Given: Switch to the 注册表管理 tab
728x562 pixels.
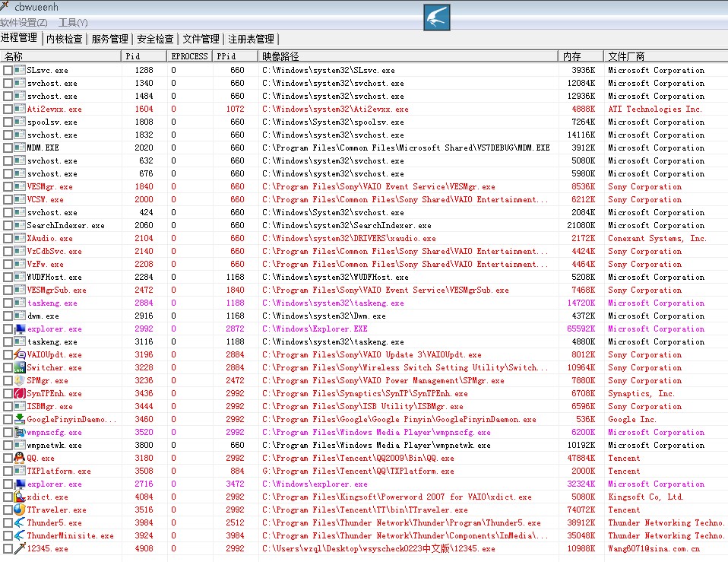Looking at the screenshot, I should point(251,39).
